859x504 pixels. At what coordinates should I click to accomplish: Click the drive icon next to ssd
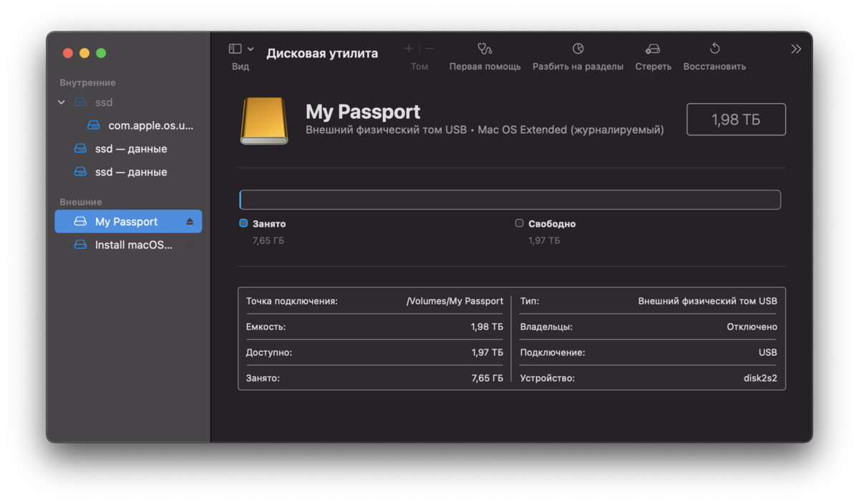(81, 102)
